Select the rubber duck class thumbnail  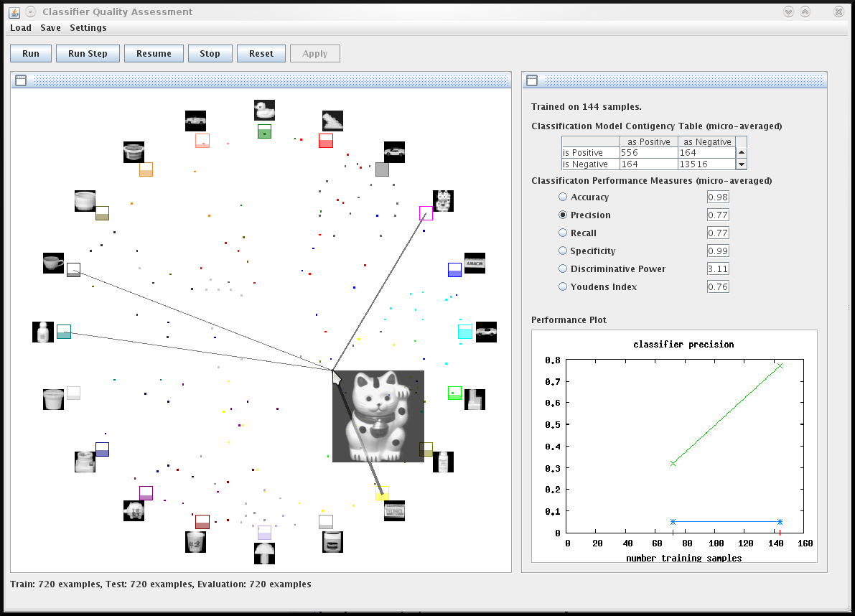pos(264,110)
